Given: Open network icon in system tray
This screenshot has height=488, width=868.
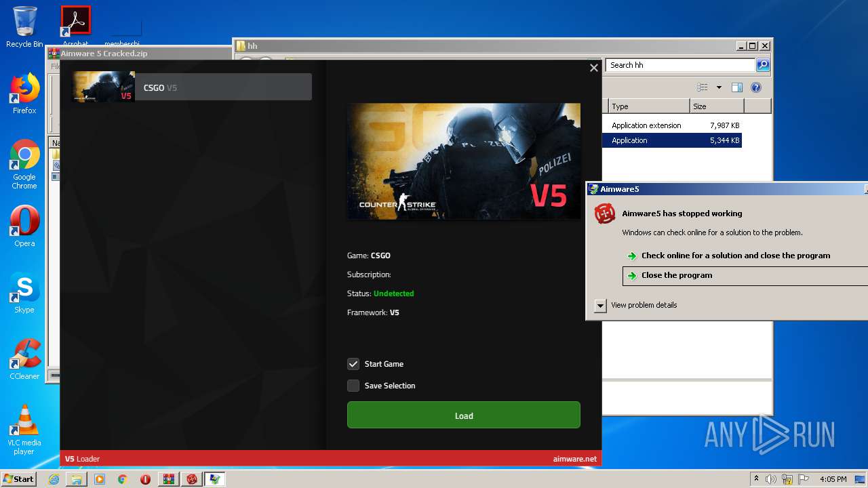Looking at the screenshot, I should (x=787, y=479).
